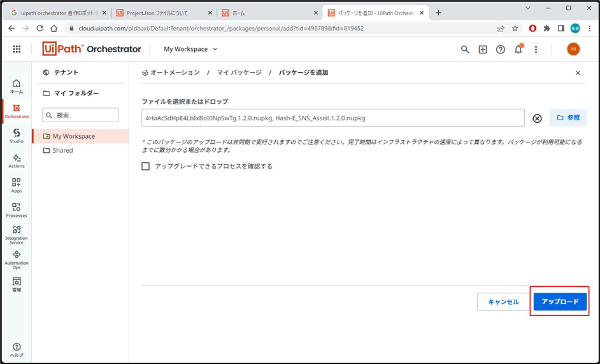This screenshot has height=364, width=600.
Task: Click the UiPath Orchestrator logo
Action: (92, 49)
